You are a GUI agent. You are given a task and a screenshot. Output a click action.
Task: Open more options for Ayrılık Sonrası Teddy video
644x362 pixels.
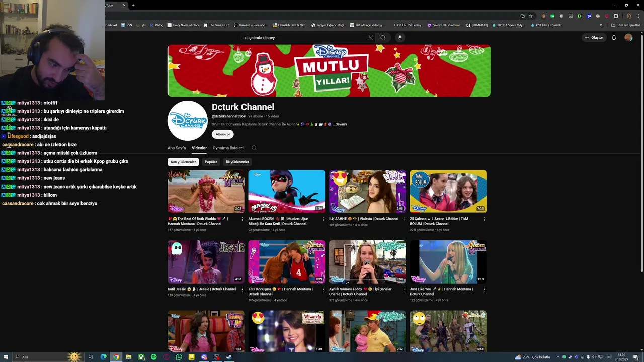(x=404, y=290)
